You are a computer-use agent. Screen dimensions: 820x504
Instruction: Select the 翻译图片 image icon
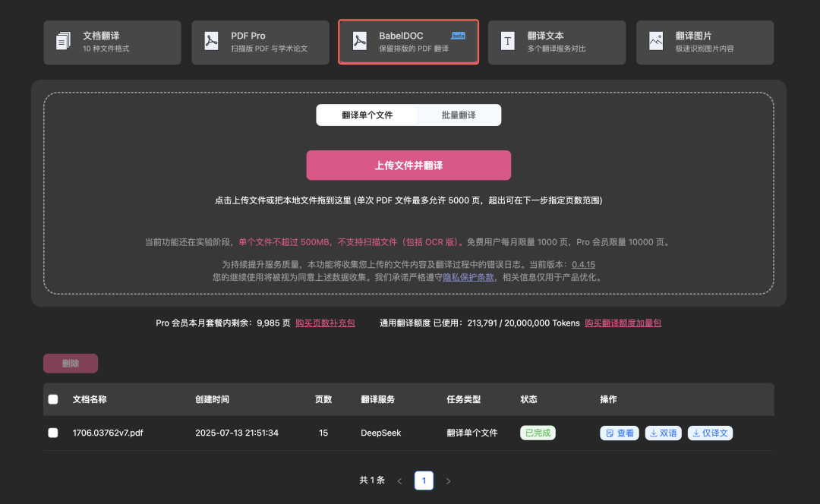coord(655,42)
